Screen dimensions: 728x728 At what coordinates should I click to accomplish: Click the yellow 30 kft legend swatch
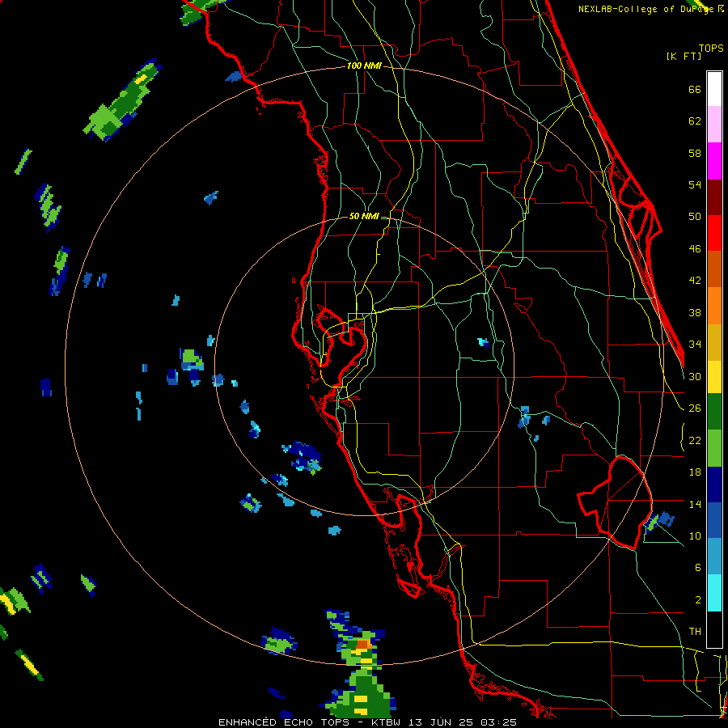point(714,377)
